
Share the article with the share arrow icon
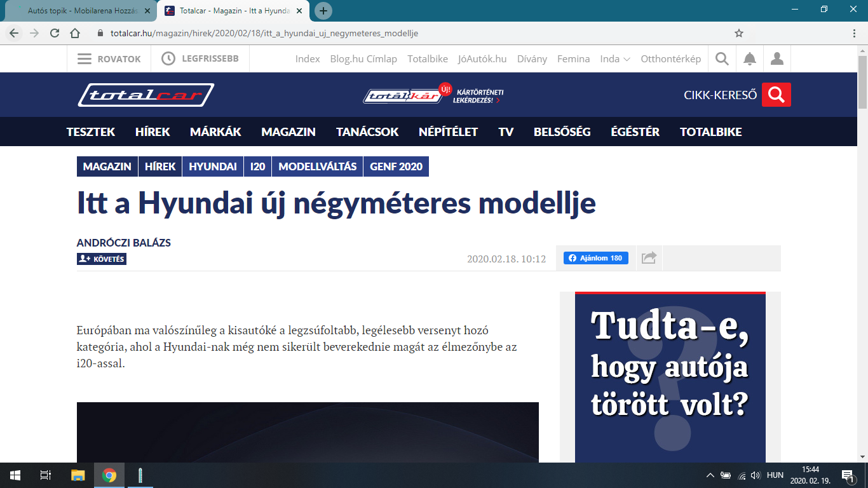[x=649, y=258]
